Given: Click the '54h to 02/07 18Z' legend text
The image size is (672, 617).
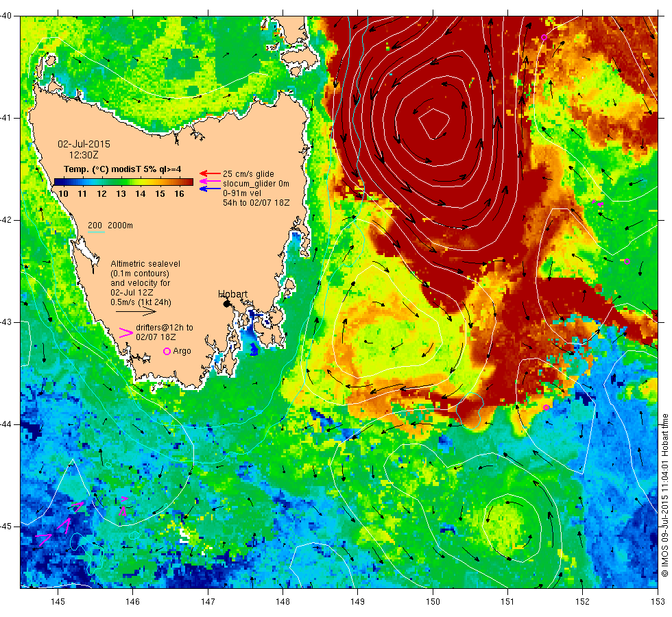Looking at the screenshot, I should (x=256, y=203).
